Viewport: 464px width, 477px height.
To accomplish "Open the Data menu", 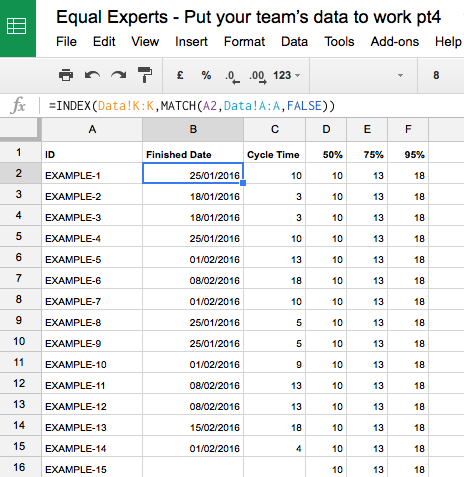I will click(x=294, y=42).
